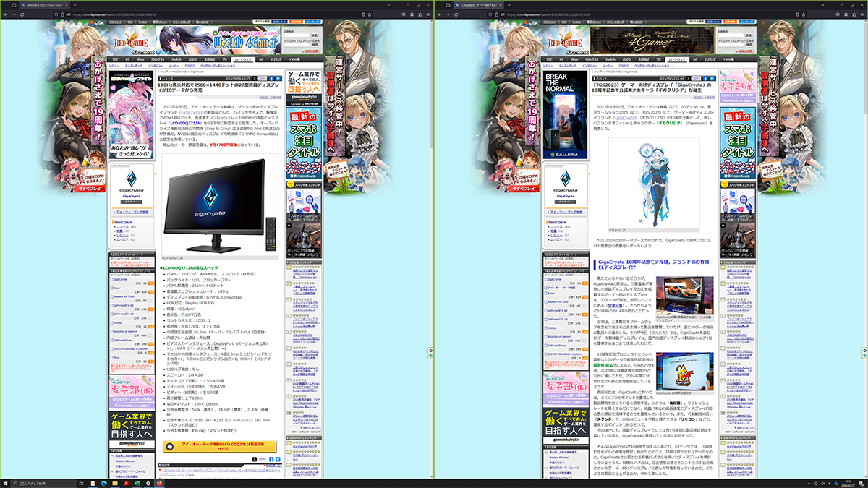Image resolution: width=868 pixels, height=488 pixels.
Task: Click the X share icon on the right article
Action: pos(688,78)
